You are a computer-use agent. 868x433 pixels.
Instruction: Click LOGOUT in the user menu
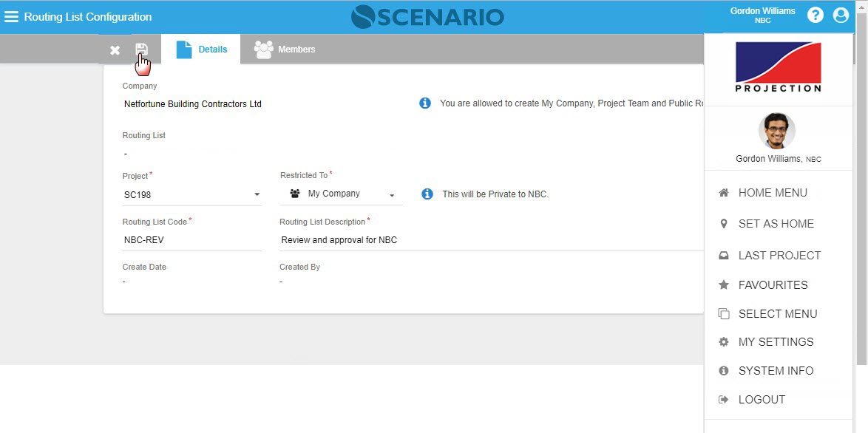click(762, 400)
